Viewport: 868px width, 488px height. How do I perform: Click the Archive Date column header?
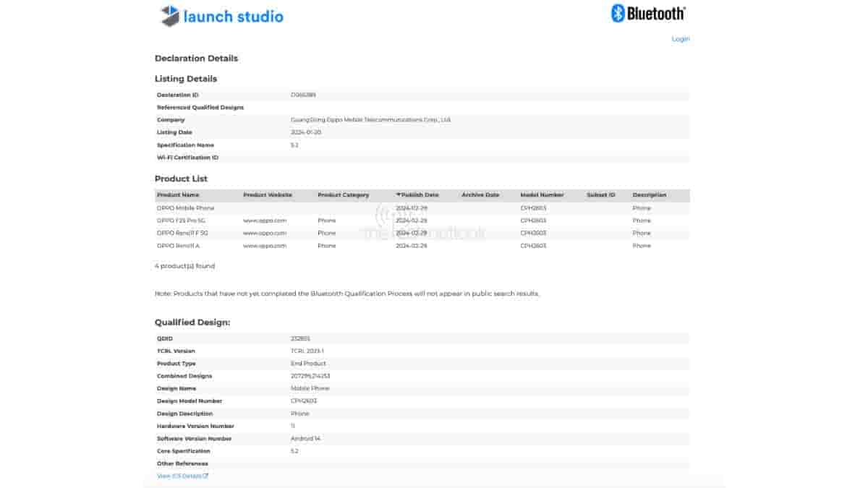click(480, 194)
